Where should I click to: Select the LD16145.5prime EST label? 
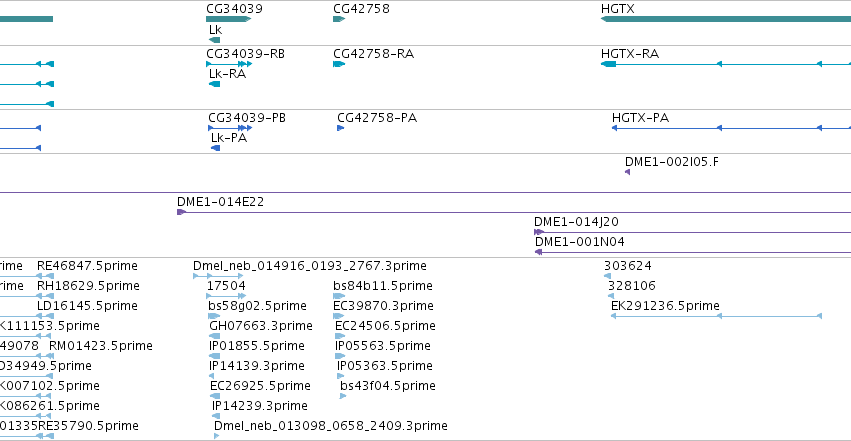coord(87,306)
